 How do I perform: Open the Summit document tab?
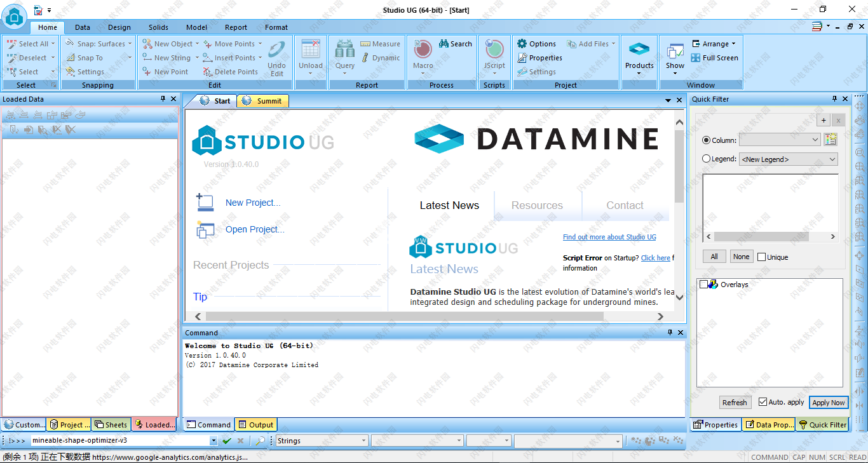pyautogui.click(x=264, y=101)
